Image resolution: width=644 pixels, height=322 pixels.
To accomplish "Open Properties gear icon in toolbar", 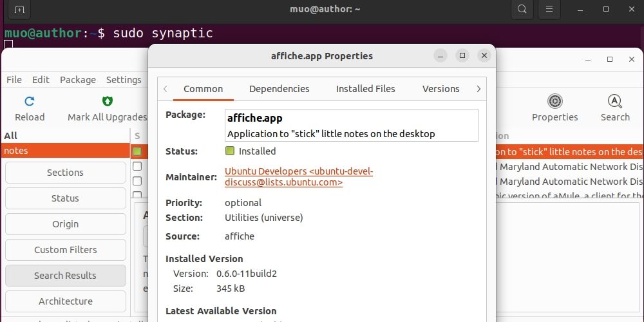I will tap(554, 101).
